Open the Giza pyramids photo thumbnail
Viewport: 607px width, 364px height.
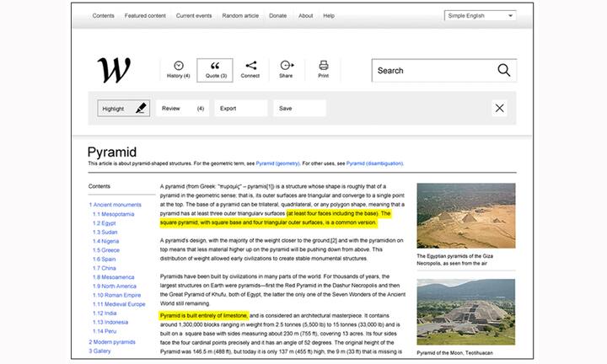465,216
